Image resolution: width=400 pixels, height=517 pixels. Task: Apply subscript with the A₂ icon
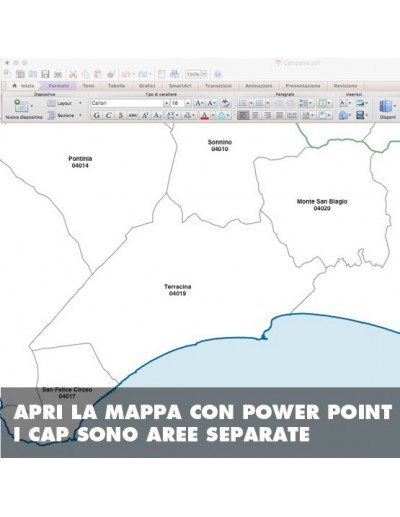157,115
